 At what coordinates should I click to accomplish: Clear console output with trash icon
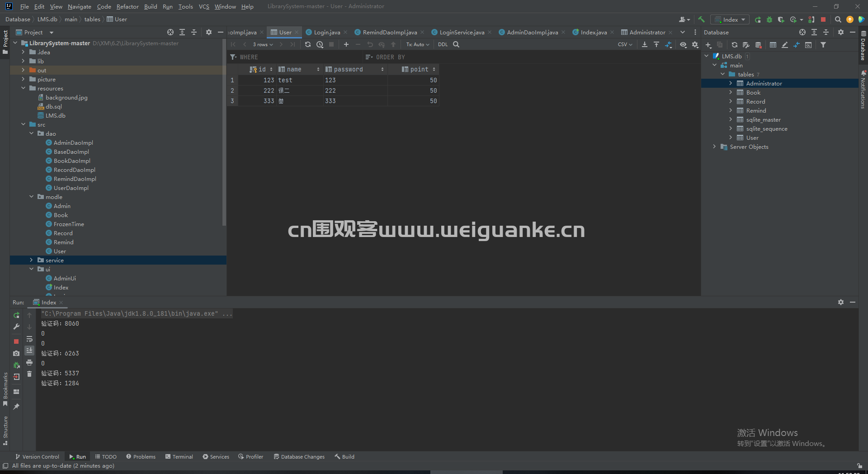tap(29, 374)
